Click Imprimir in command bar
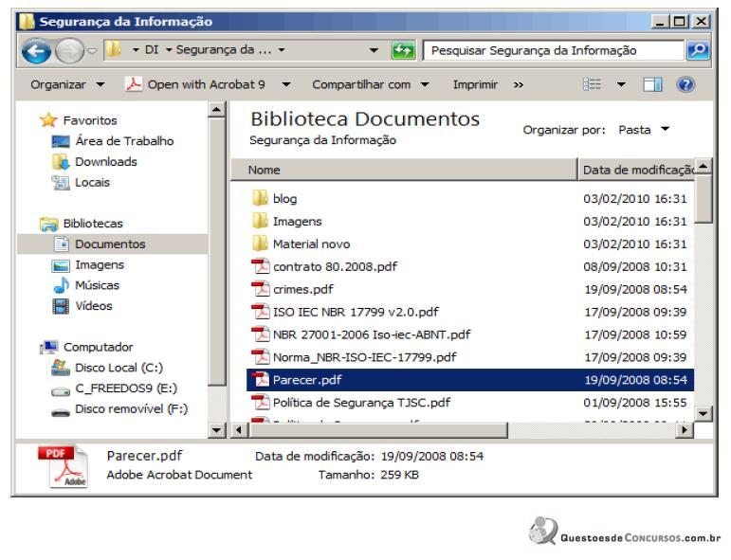This screenshot has height=560, width=731. [475, 84]
